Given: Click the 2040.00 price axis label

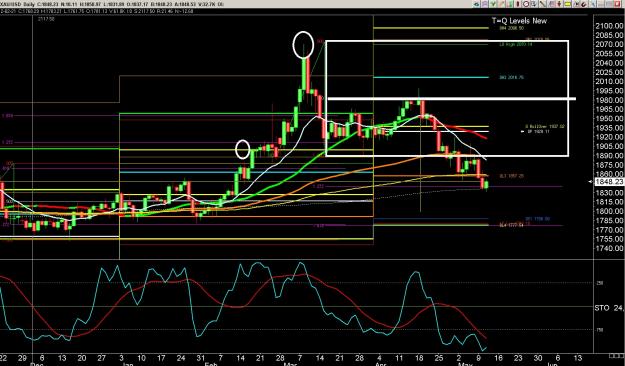Looking at the screenshot, I should pos(609,63).
